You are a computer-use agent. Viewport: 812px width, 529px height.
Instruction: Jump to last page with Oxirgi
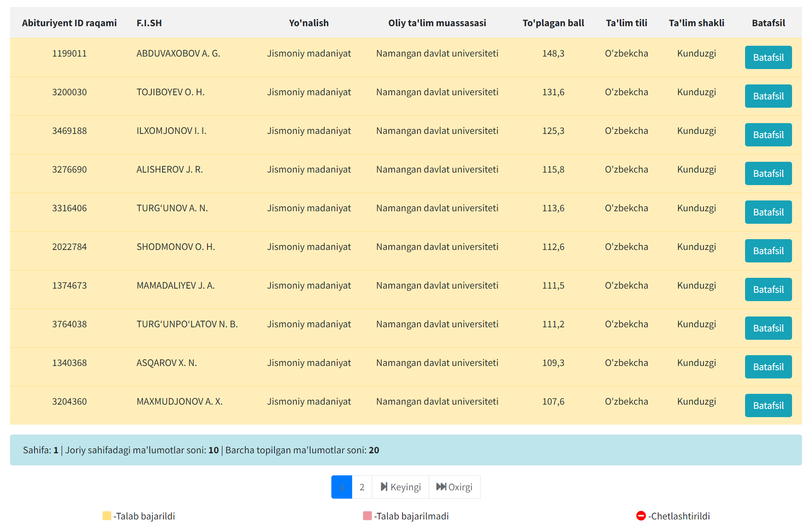(454, 487)
